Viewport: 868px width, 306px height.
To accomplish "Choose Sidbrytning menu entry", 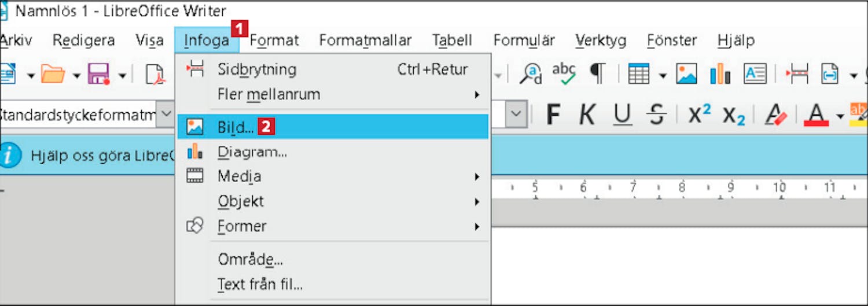I will point(257,69).
